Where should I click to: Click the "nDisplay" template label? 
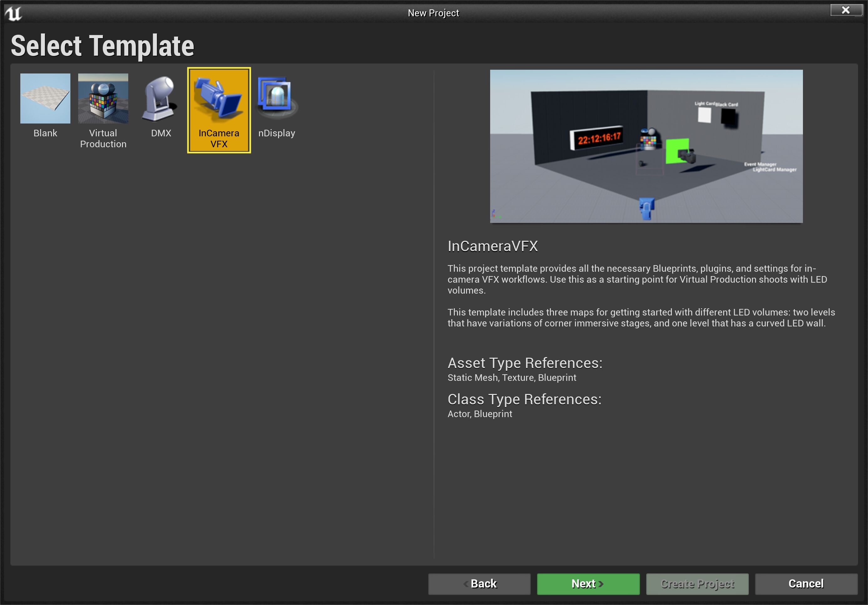pos(277,133)
